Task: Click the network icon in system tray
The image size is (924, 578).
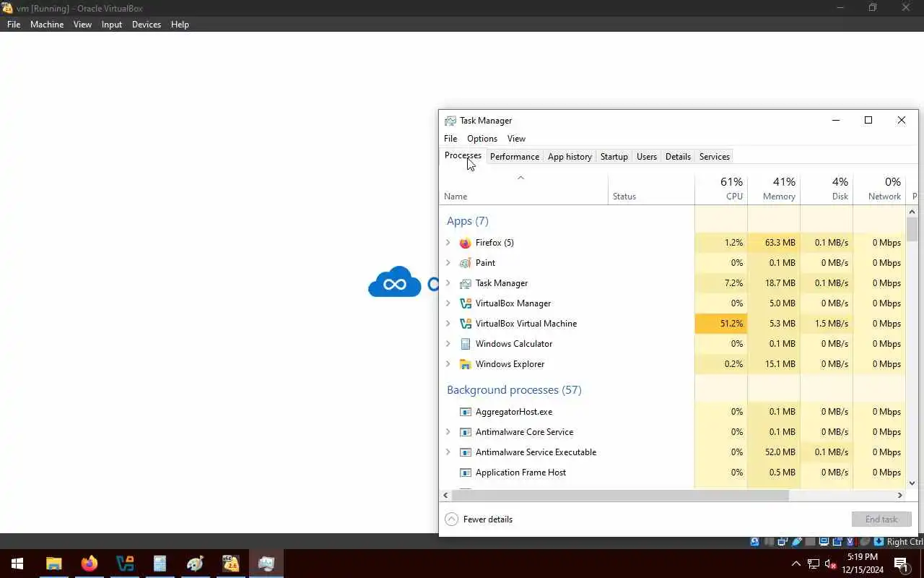Action: (814, 564)
